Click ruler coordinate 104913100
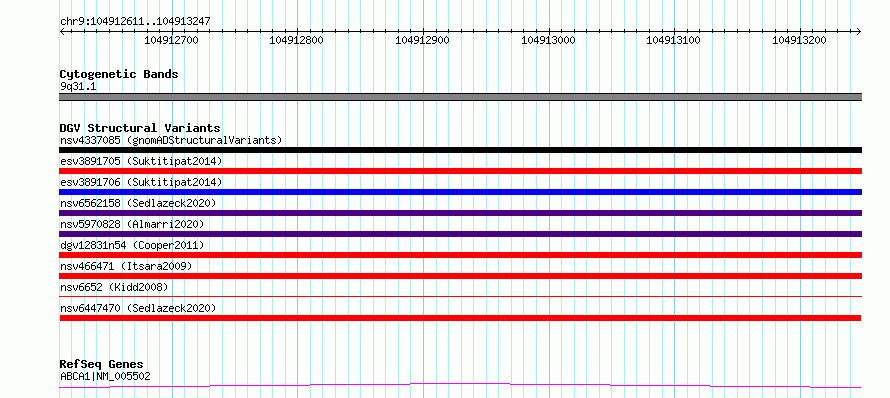The height and width of the screenshot is (398, 890). pyautogui.click(x=674, y=40)
